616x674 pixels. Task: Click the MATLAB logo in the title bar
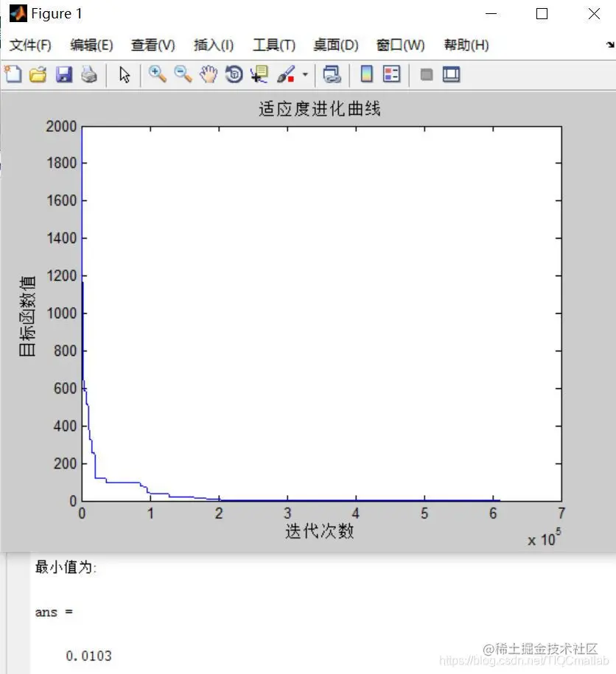[x=18, y=13]
